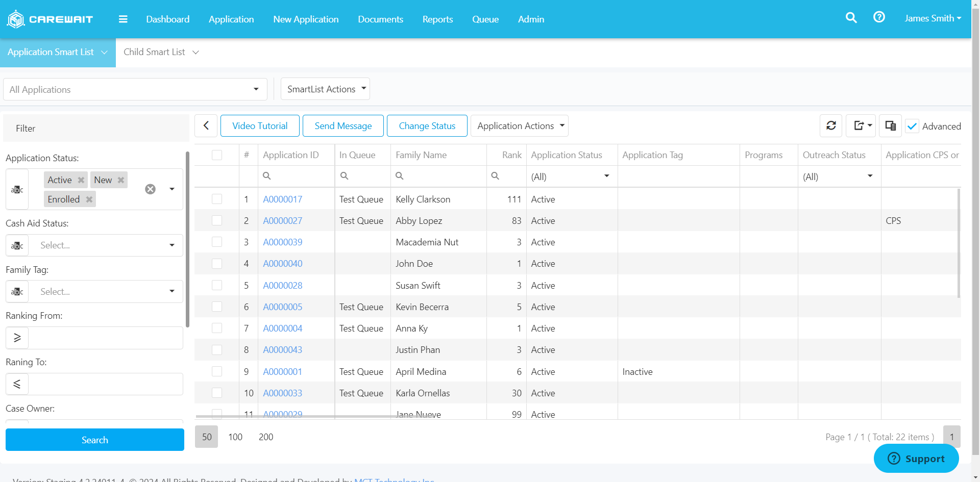Check the select-all header checkbox
The width and height of the screenshot is (980, 482).
coord(217,155)
